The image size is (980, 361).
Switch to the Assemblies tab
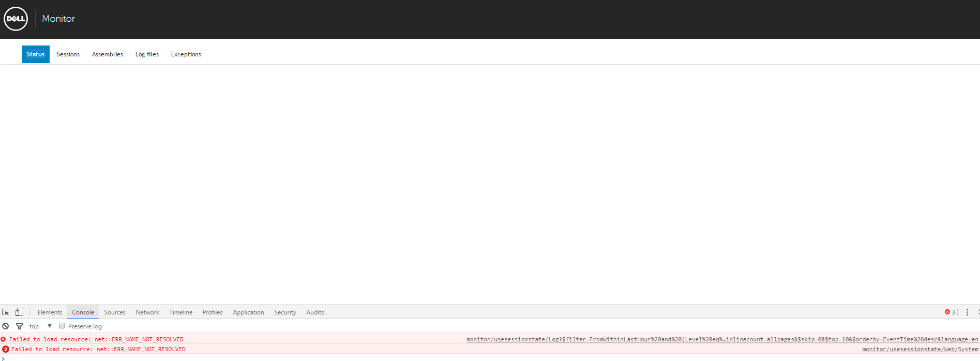(x=108, y=54)
